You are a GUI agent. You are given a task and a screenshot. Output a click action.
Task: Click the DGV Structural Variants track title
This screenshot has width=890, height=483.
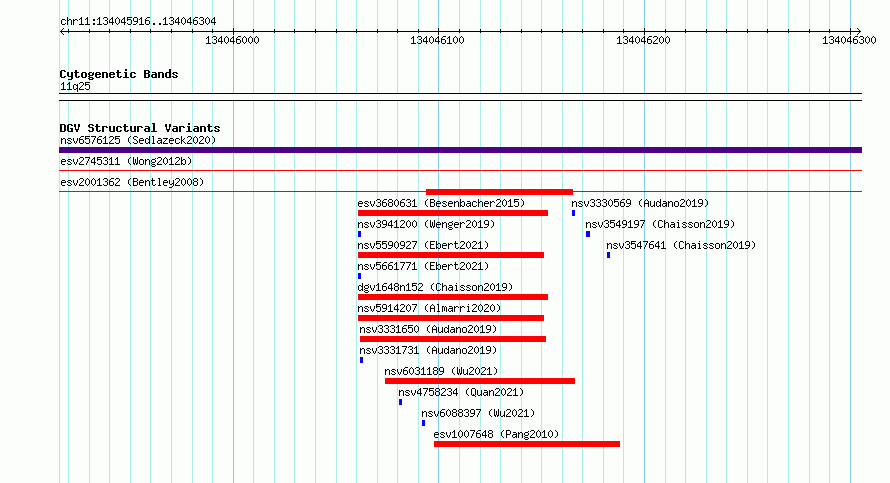tap(140, 128)
